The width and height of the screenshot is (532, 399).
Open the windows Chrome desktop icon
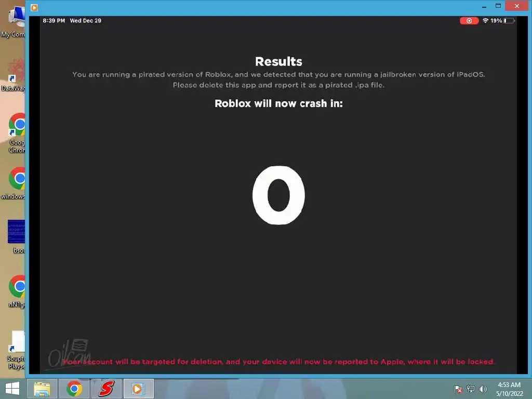pyautogui.click(x=14, y=183)
